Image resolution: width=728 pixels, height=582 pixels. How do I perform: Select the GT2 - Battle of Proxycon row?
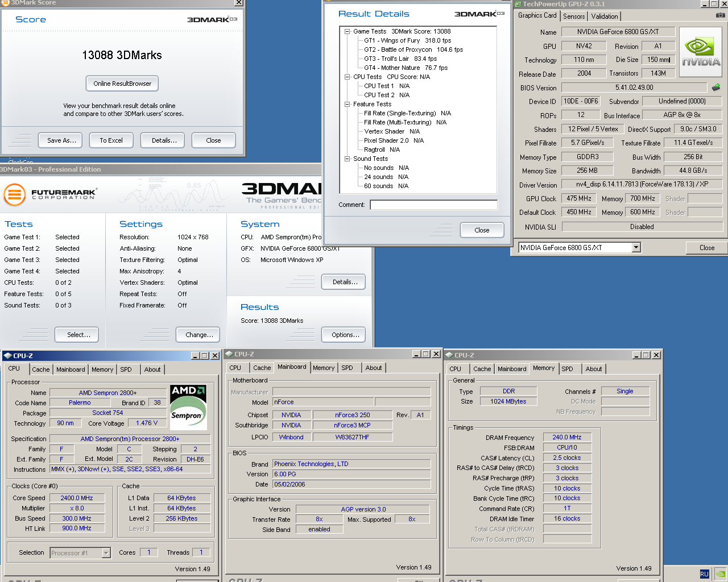pos(413,49)
